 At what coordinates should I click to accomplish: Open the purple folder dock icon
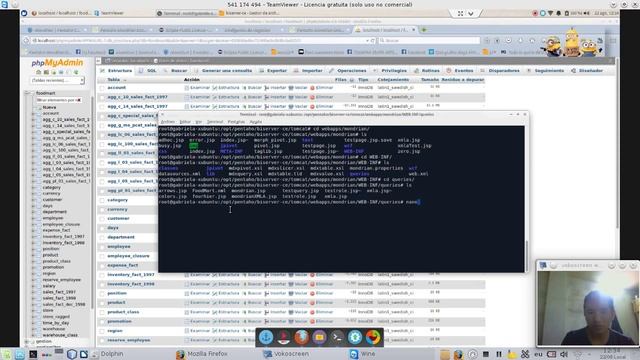pos(320,337)
